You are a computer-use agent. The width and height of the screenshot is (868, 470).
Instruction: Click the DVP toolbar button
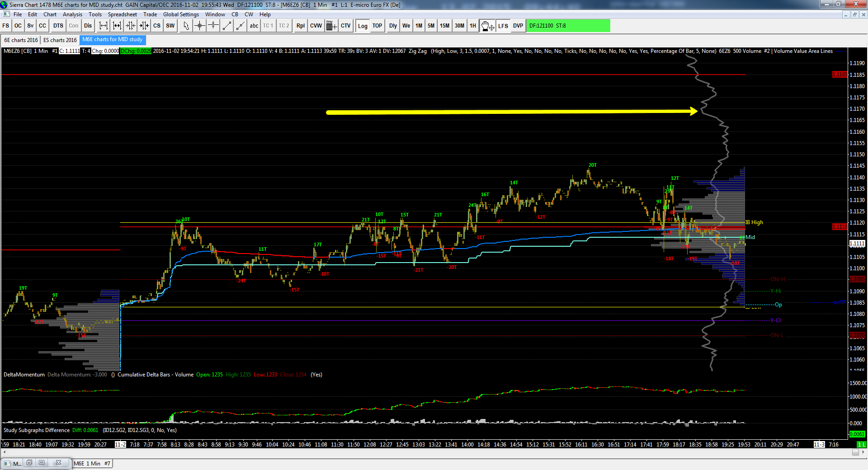518,26
